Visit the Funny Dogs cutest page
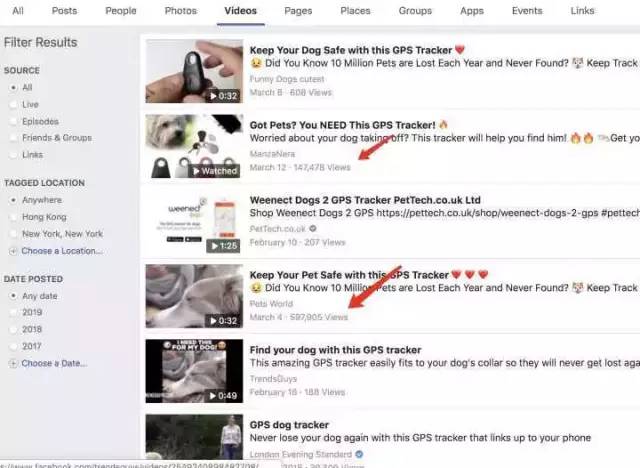This screenshot has width=640, height=468. tap(287, 79)
